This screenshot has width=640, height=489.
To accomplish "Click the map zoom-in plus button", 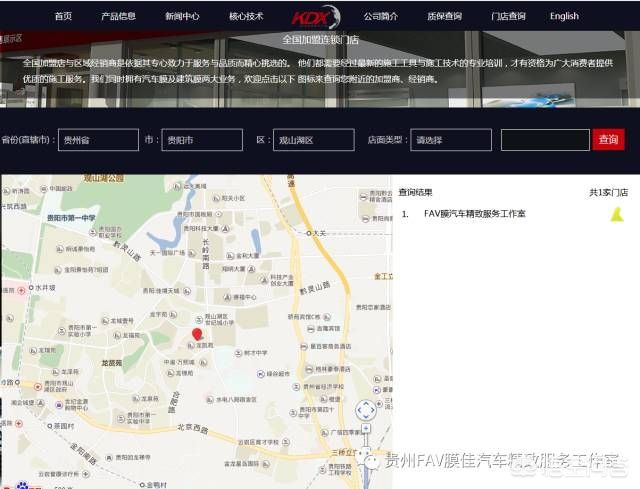I will pyautogui.click(x=366, y=430).
